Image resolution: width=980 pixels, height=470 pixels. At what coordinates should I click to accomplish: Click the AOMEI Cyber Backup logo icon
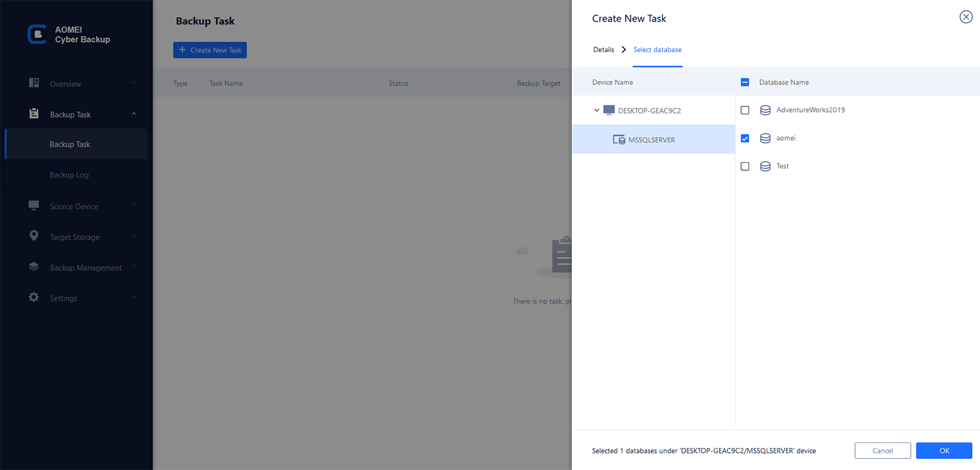point(37,34)
